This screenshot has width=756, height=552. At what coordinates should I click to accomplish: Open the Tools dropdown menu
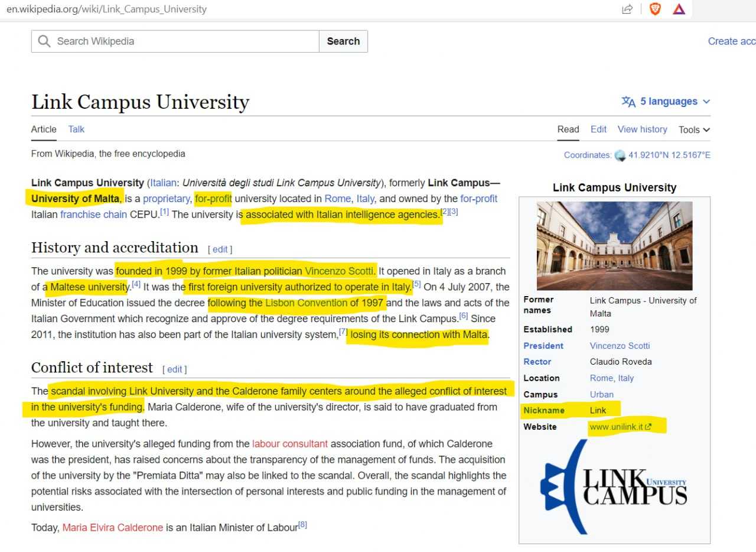(x=693, y=130)
